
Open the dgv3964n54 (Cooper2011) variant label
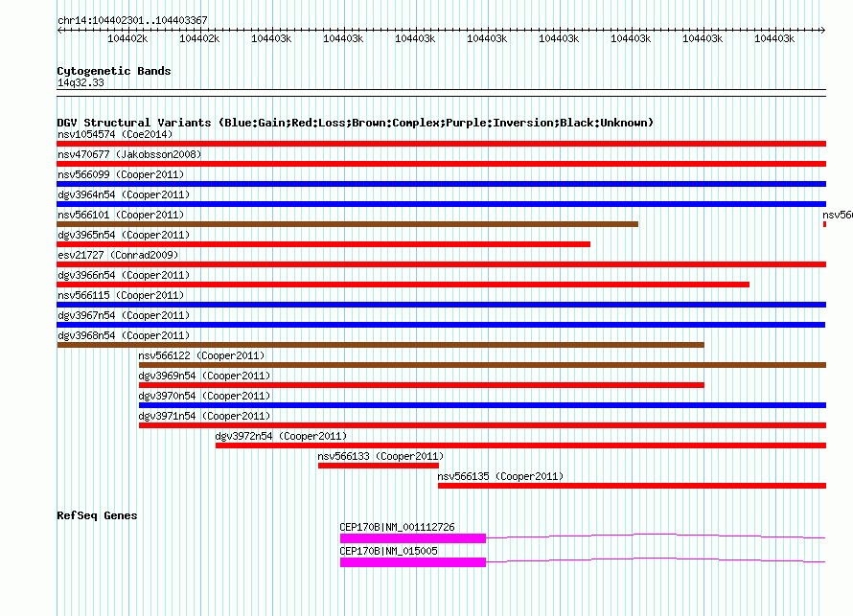124,194
